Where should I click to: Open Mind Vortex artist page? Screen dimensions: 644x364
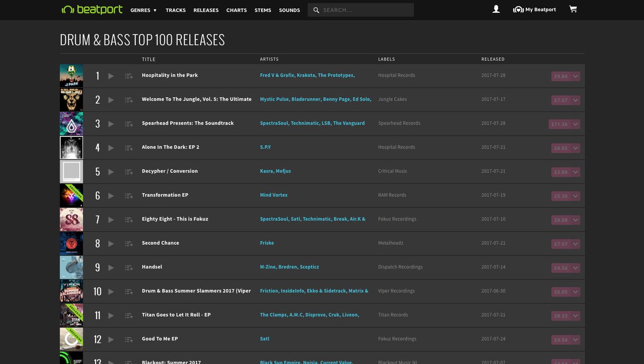click(x=274, y=195)
